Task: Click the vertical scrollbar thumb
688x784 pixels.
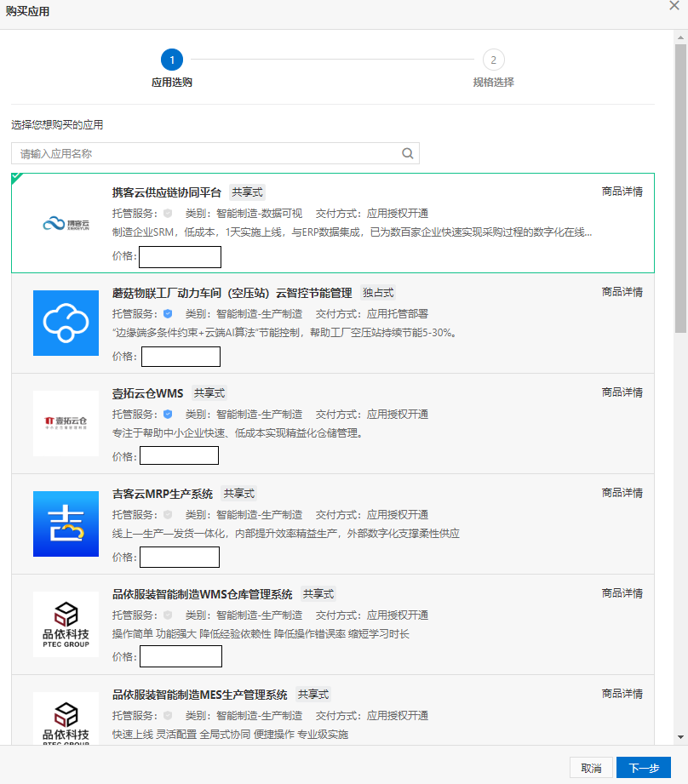Action: pos(680,188)
